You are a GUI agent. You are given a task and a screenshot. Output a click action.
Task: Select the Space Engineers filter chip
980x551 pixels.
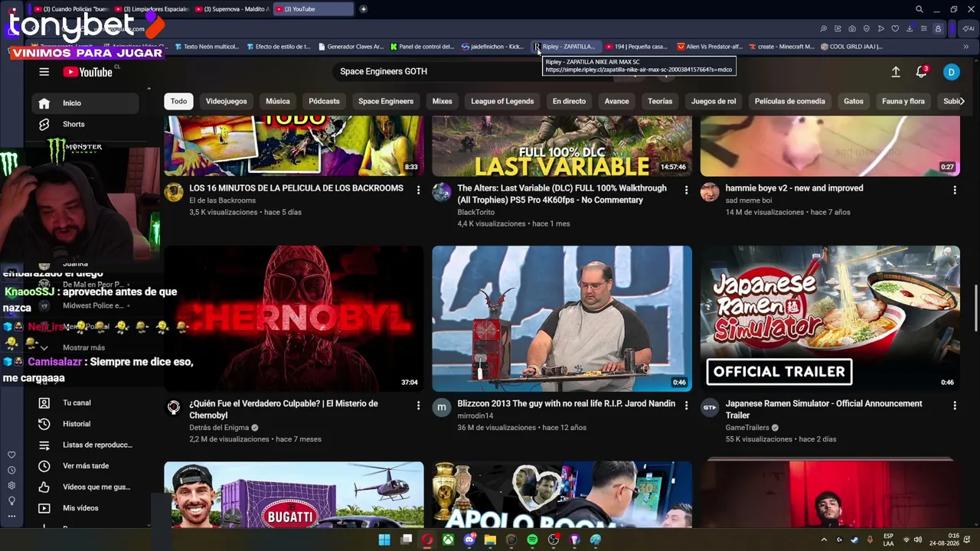pyautogui.click(x=386, y=101)
